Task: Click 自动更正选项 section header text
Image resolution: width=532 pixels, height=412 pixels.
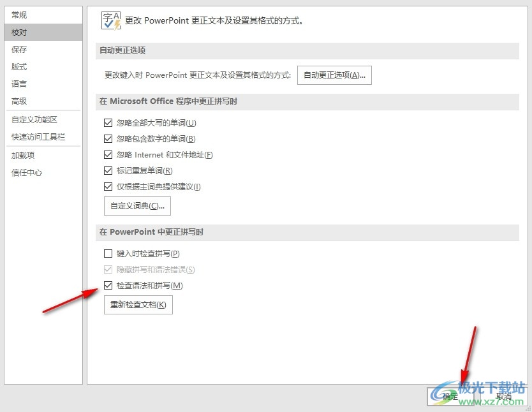Action: pos(122,50)
